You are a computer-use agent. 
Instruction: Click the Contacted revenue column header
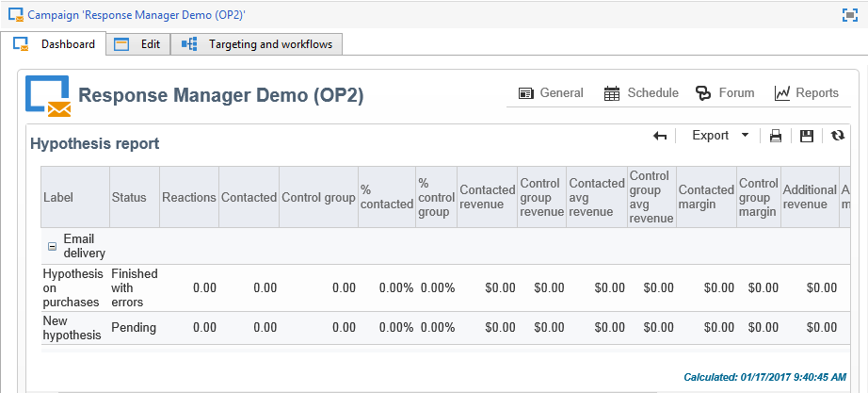[x=487, y=197]
